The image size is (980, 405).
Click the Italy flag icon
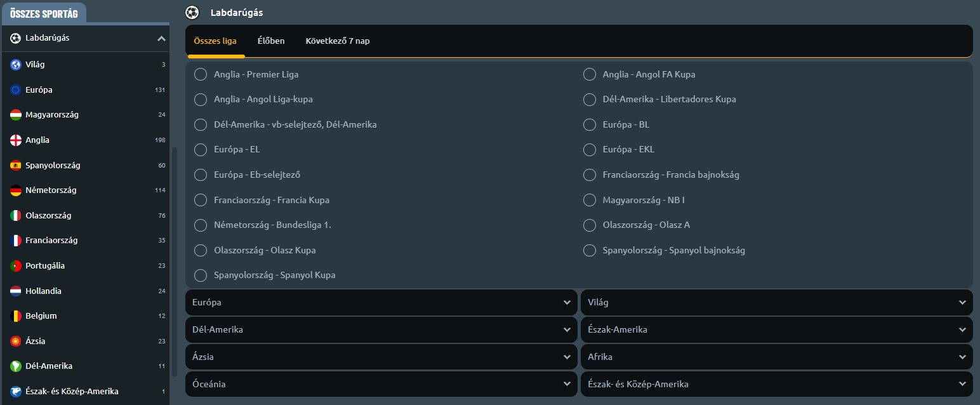pyautogui.click(x=16, y=216)
